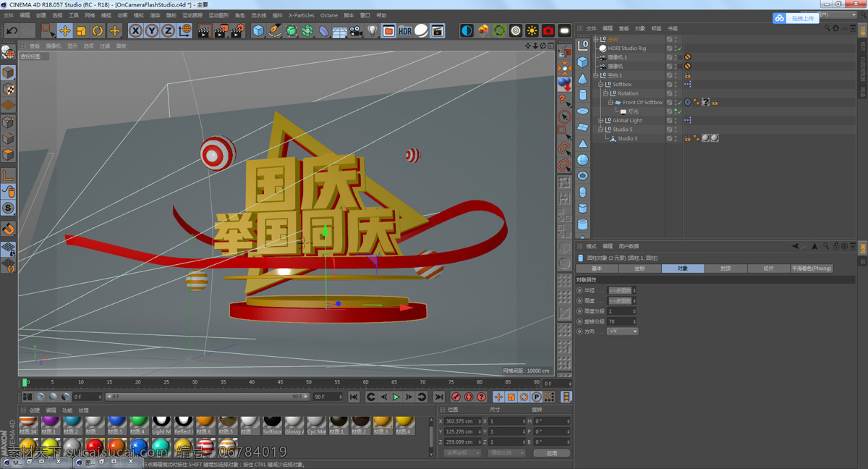Collapse the Softbox group in the object tree
The height and width of the screenshot is (469, 868).
click(x=600, y=85)
